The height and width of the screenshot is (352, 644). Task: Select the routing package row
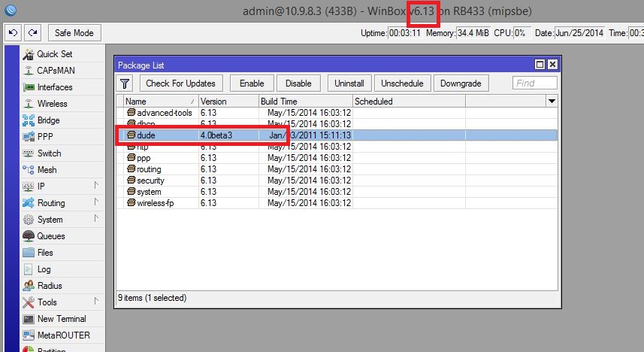click(x=337, y=169)
